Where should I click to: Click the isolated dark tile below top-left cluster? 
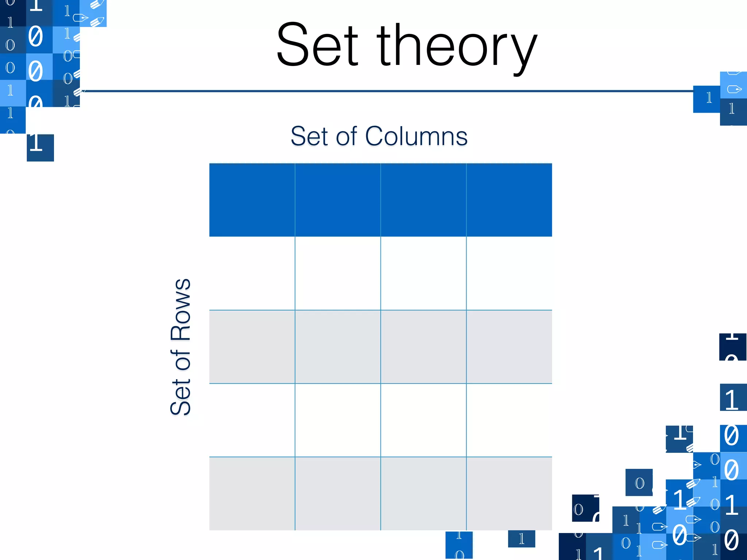tap(40, 148)
